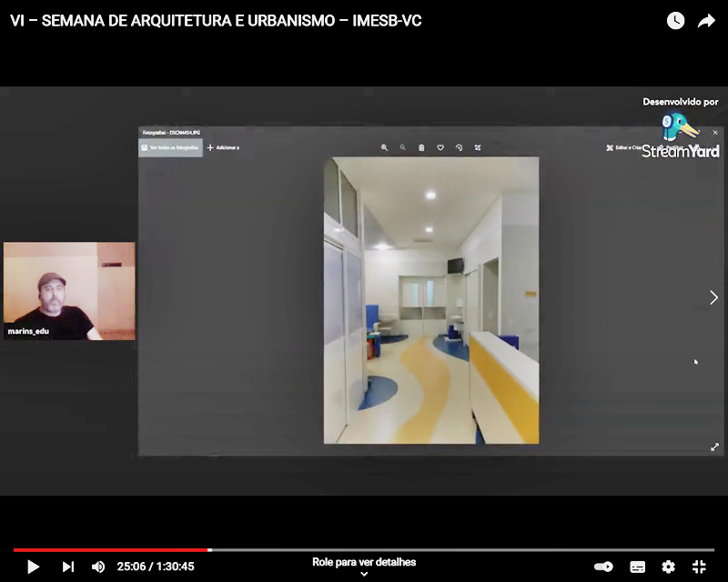Viewport: 728px width, 582px height.
Task: Seek the red video progress bar
Action: coord(364,550)
